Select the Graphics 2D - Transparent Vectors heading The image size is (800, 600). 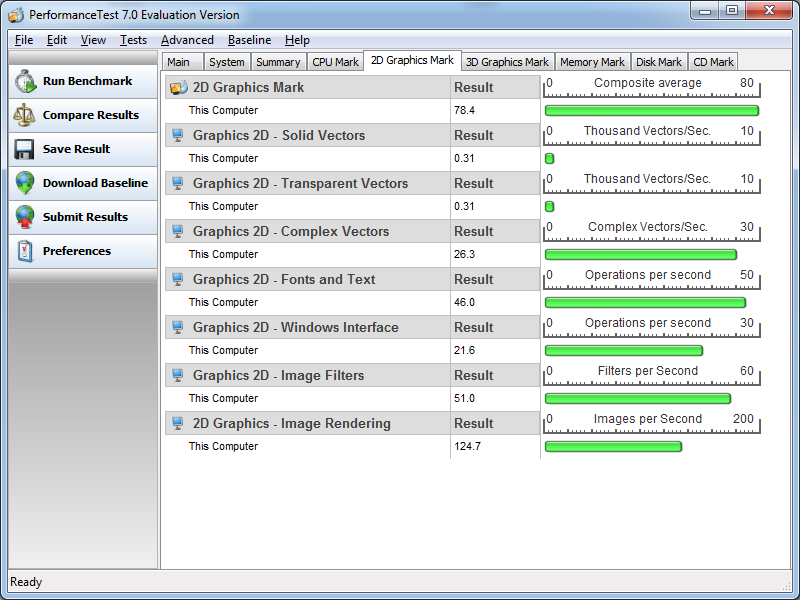coord(300,183)
